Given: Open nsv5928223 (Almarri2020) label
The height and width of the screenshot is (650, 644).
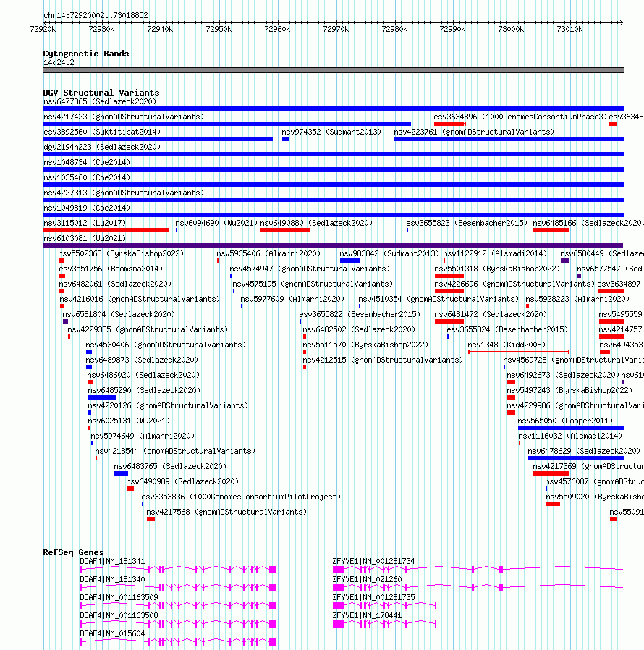Looking at the screenshot, I should [577, 299].
